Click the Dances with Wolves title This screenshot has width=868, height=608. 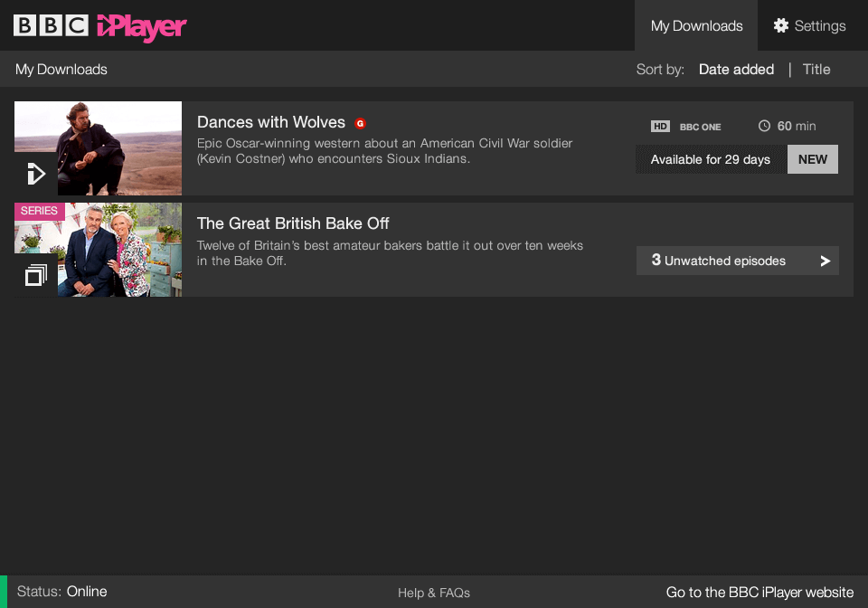[x=271, y=122]
